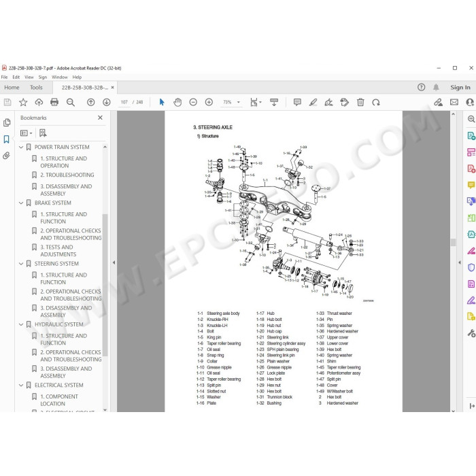The width and height of the screenshot is (476, 476).
Task: Open the attachments paperclip icon
Action: click(x=6, y=156)
